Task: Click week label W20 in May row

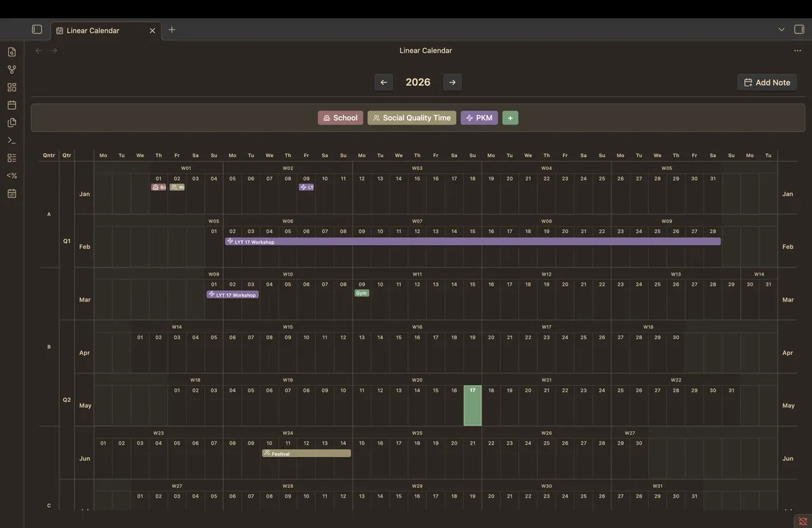Action: (x=417, y=380)
